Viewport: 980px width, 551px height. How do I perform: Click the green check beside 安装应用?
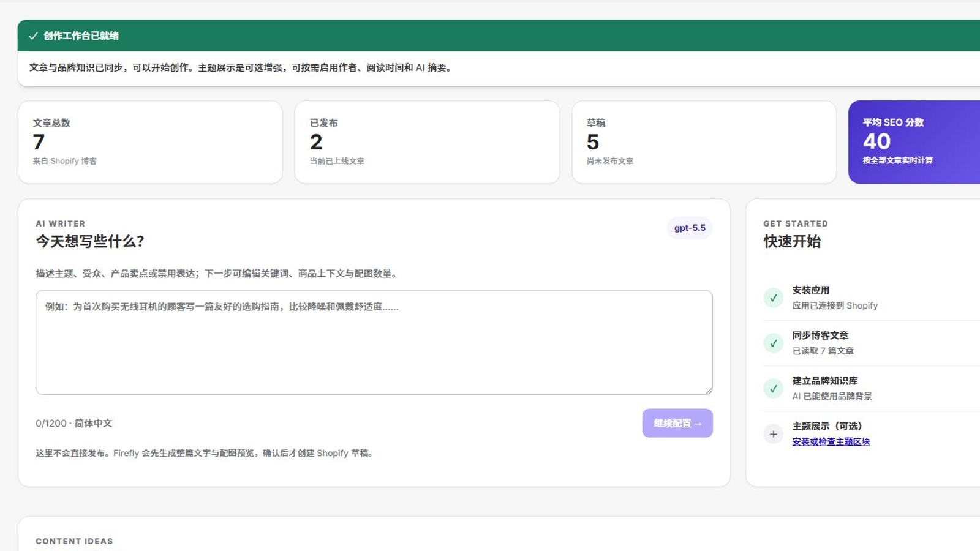[x=774, y=298]
